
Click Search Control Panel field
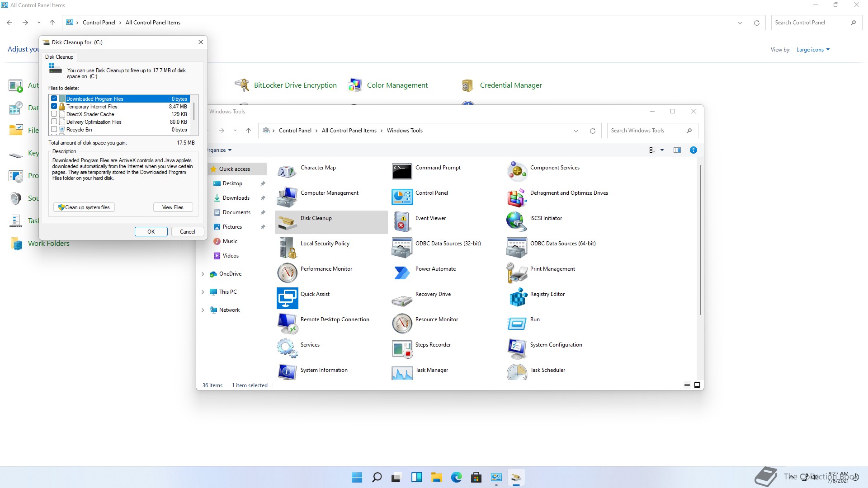click(816, 23)
